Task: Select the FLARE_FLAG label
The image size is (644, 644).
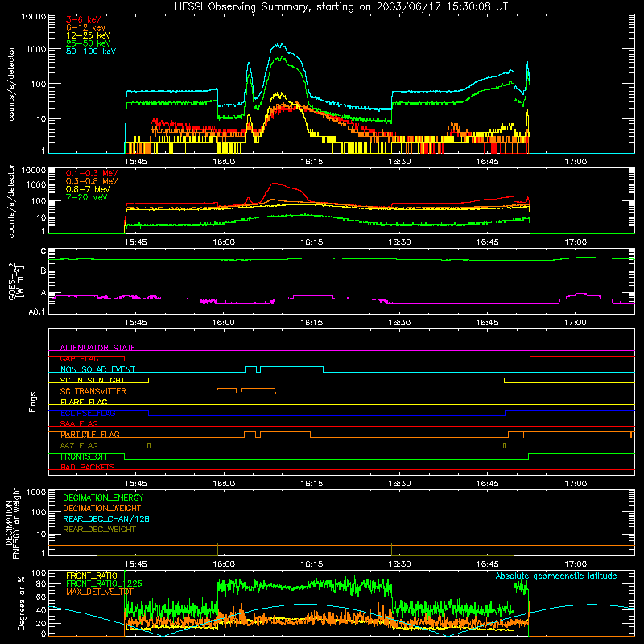Action: tap(84, 402)
